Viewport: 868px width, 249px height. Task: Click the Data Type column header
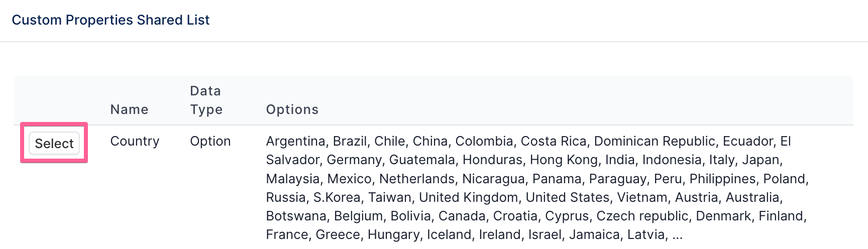tap(206, 100)
